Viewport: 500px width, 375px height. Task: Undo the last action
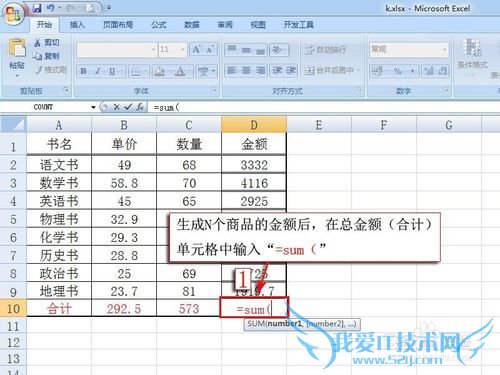(51, 8)
